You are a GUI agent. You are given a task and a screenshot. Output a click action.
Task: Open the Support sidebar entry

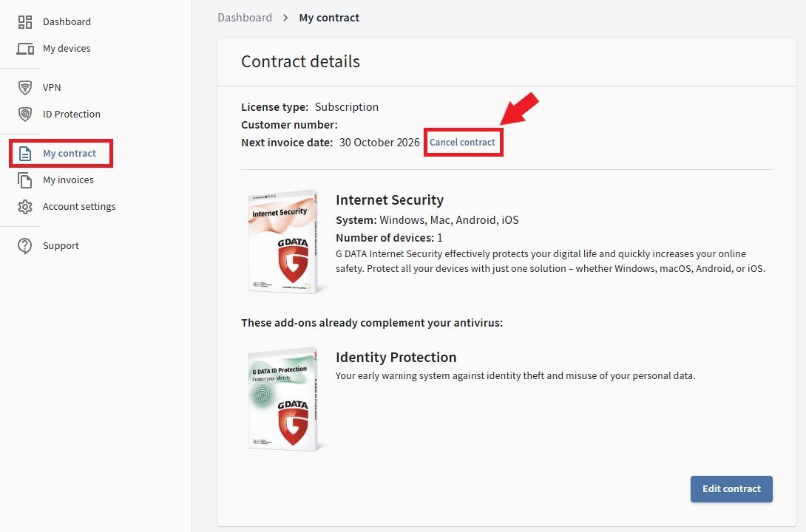point(61,246)
